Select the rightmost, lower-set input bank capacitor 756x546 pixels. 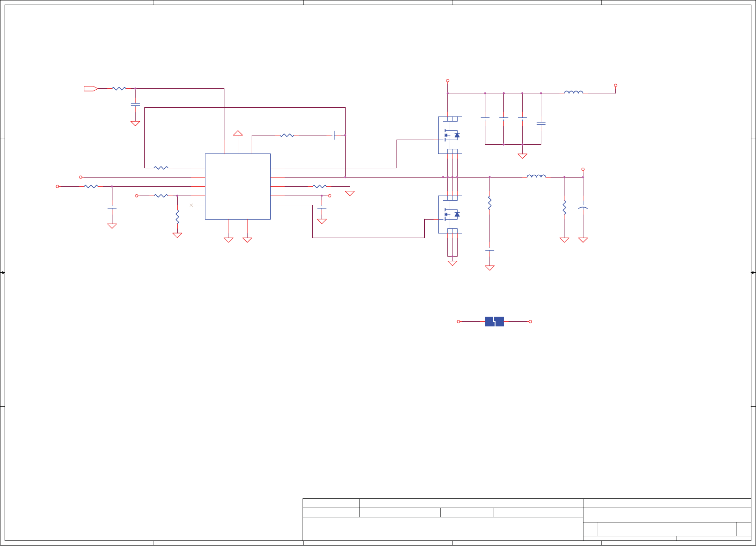coord(541,123)
